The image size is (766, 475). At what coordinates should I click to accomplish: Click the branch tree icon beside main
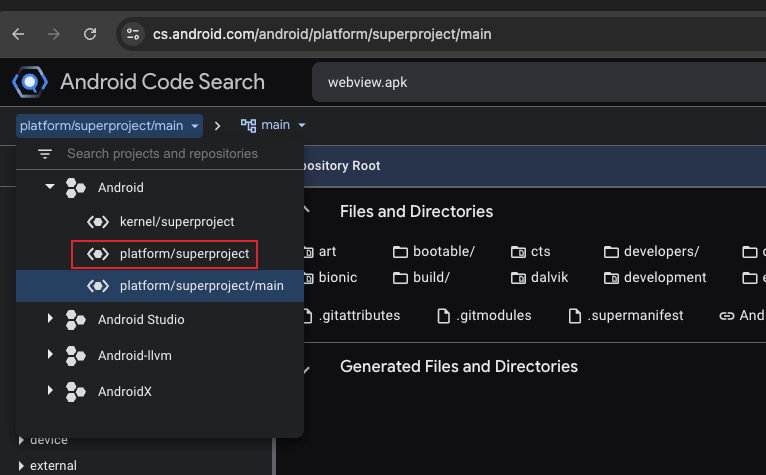click(248, 126)
